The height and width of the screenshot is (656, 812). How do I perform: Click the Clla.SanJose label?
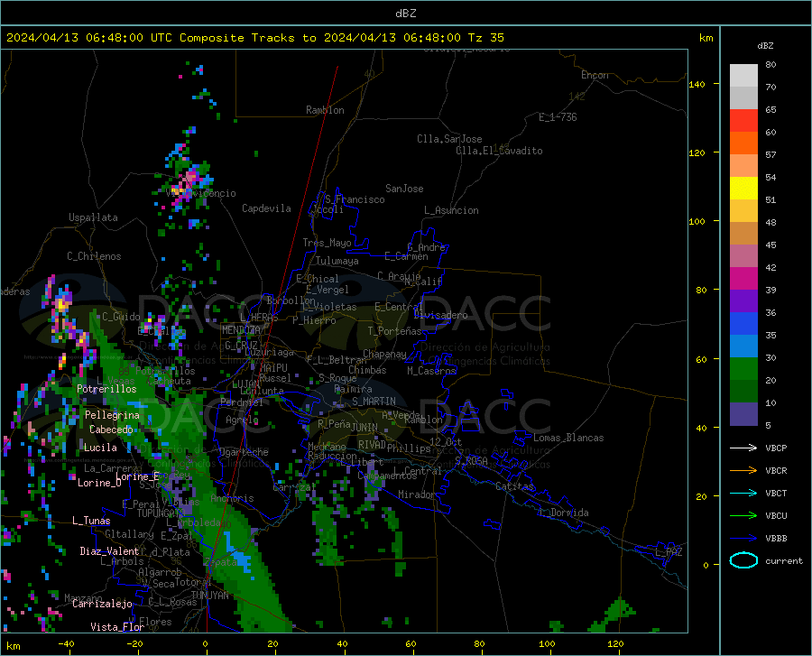point(449,139)
